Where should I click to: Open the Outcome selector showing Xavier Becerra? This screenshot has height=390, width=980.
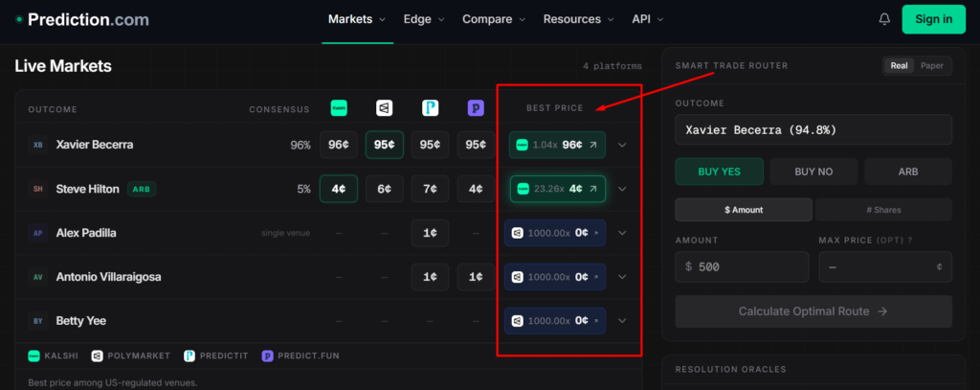[813, 130]
